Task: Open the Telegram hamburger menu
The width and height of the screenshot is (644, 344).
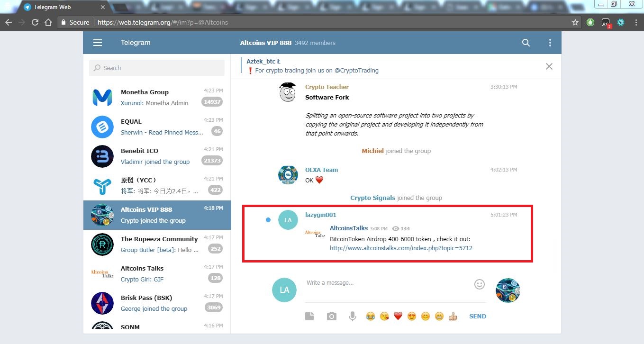Action: click(x=98, y=43)
